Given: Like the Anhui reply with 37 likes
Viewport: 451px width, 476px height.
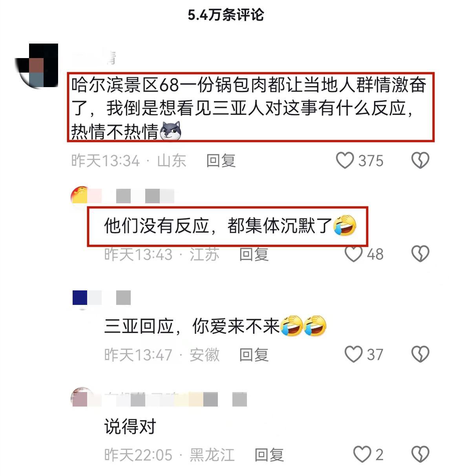Looking at the screenshot, I should pyautogui.click(x=353, y=354).
